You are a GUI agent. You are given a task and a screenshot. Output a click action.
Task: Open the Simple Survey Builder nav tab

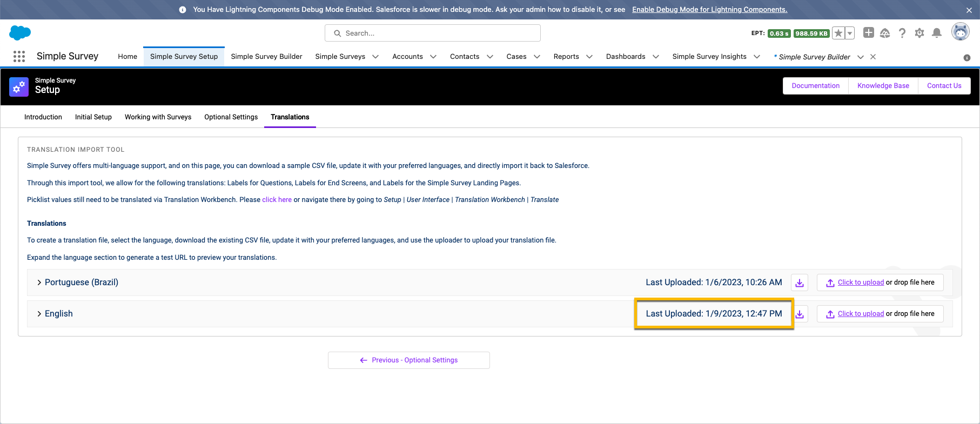coord(266,57)
